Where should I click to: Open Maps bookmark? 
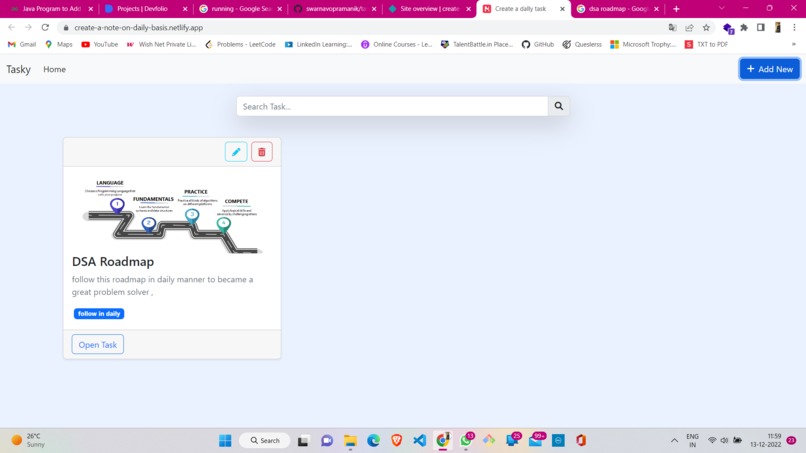click(59, 44)
